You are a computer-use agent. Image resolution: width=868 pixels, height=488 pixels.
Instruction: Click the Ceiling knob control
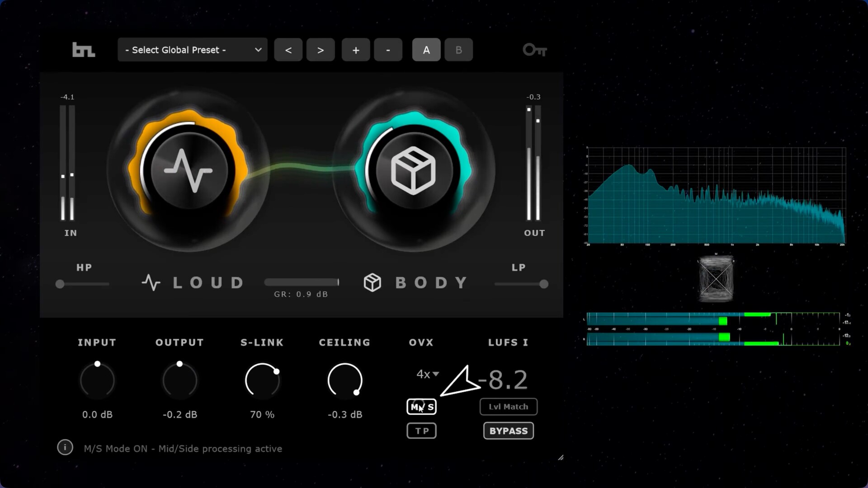pyautogui.click(x=345, y=380)
